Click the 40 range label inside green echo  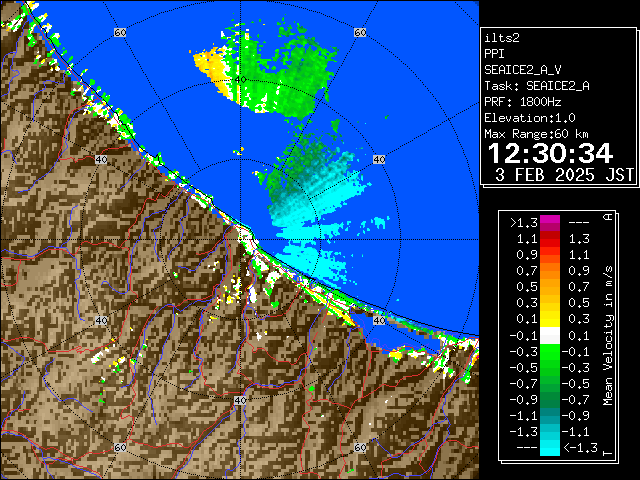[x=240, y=80]
